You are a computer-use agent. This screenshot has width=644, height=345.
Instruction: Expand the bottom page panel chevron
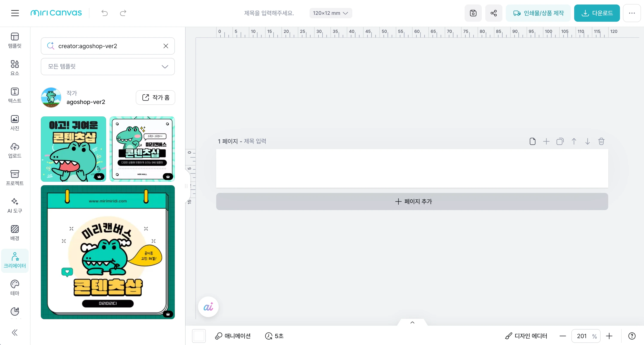tap(412, 322)
